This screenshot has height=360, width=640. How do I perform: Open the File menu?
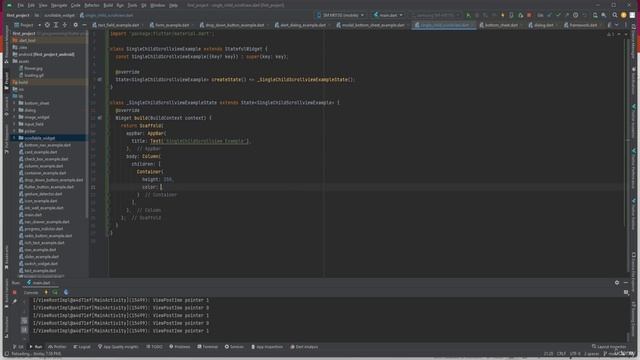coord(20,5)
